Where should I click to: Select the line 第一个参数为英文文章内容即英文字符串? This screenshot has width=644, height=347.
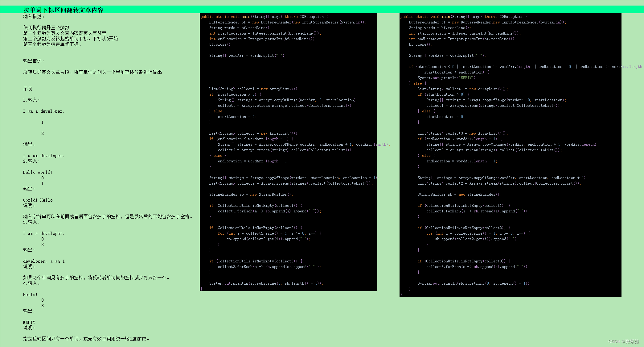pyautogui.click(x=65, y=33)
